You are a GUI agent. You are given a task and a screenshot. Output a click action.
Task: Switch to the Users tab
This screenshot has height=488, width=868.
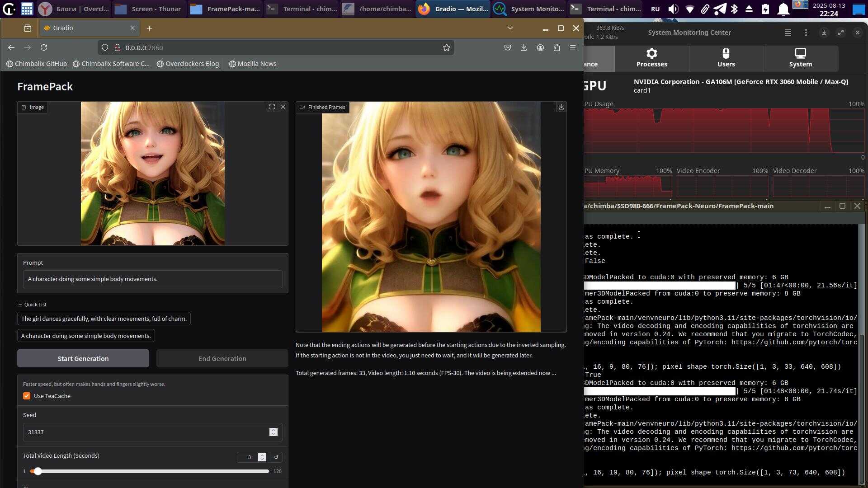point(726,58)
